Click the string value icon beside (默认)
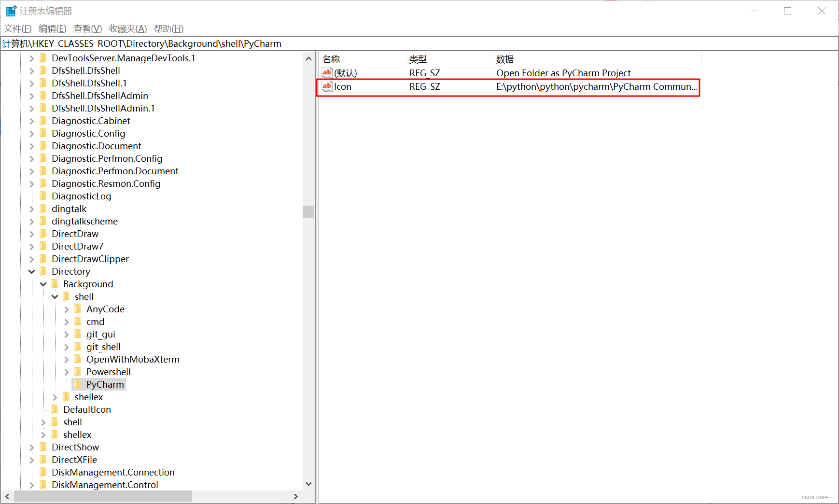 [x=327, y=73]
